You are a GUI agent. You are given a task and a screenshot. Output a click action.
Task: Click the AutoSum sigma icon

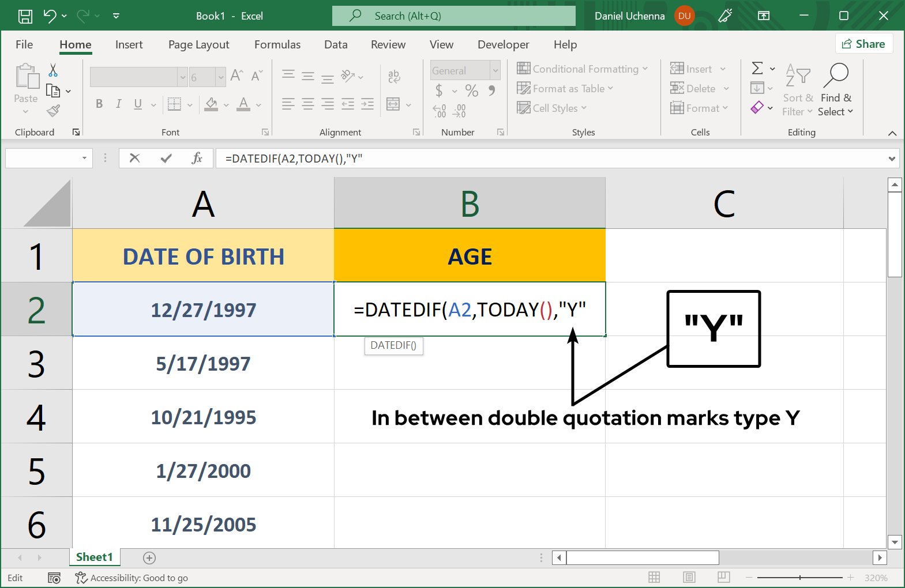pos(757,69)
